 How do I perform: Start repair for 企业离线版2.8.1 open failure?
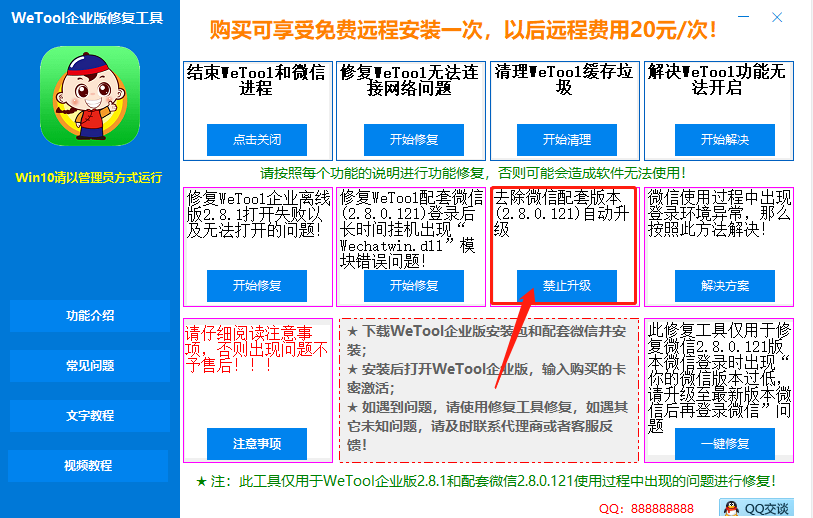tap(257, 286)
